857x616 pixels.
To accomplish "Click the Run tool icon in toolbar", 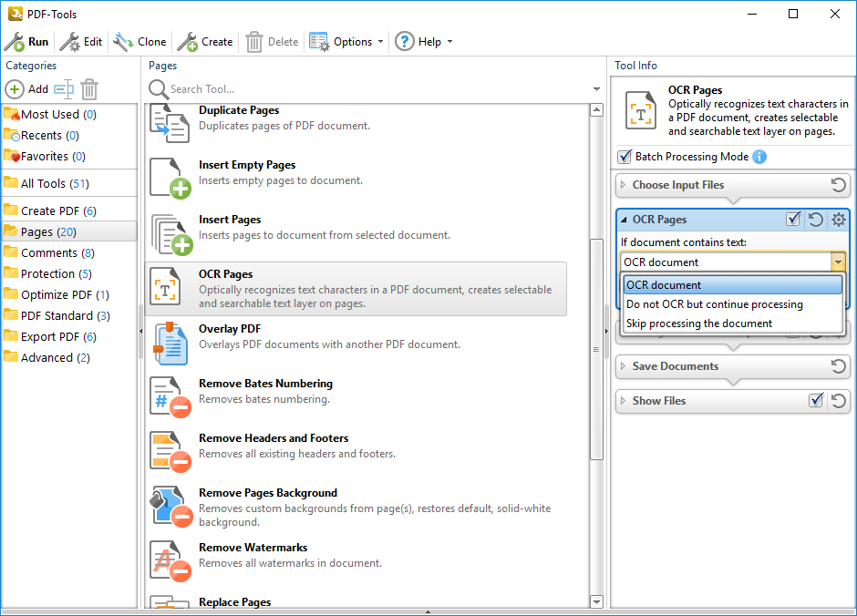I will coord(15,42).
